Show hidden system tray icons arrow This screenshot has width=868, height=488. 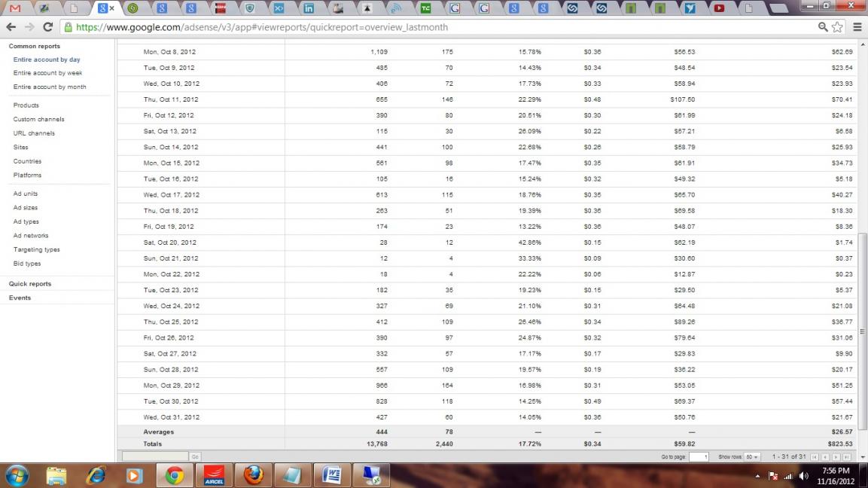pyautogui.click(x=757, y=477)
